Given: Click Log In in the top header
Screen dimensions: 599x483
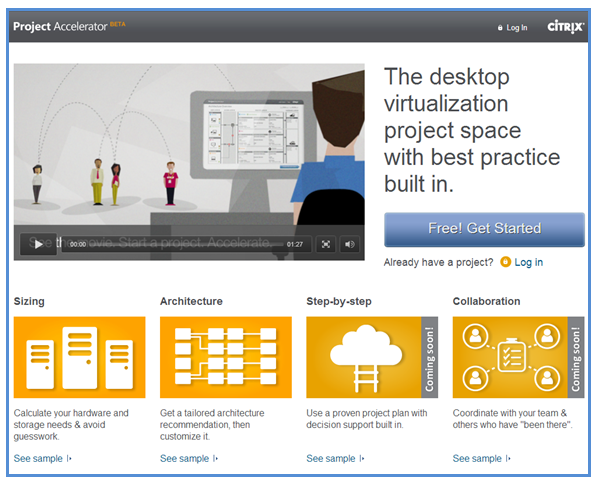Looking at the screenshot, I should [x=516, y=28].
